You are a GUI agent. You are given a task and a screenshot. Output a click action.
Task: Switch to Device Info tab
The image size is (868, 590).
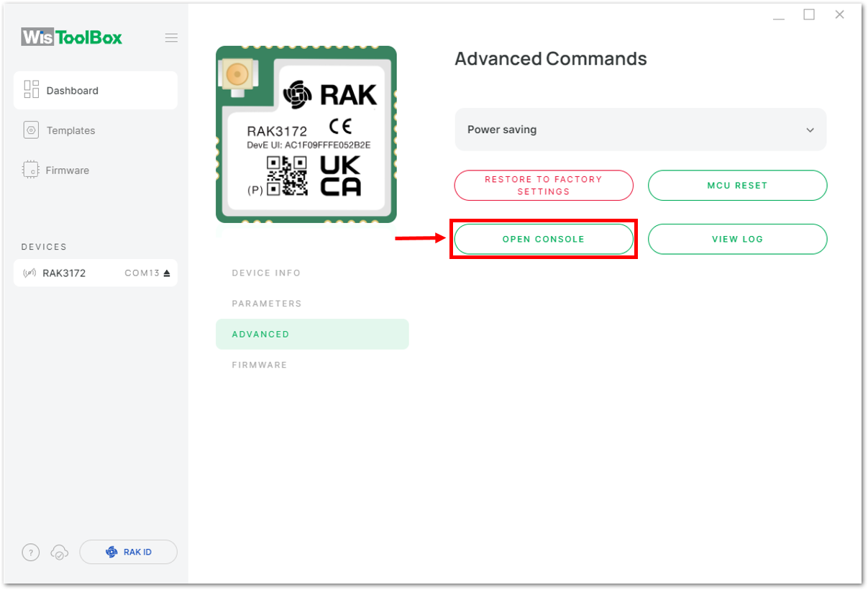point(266,273)
